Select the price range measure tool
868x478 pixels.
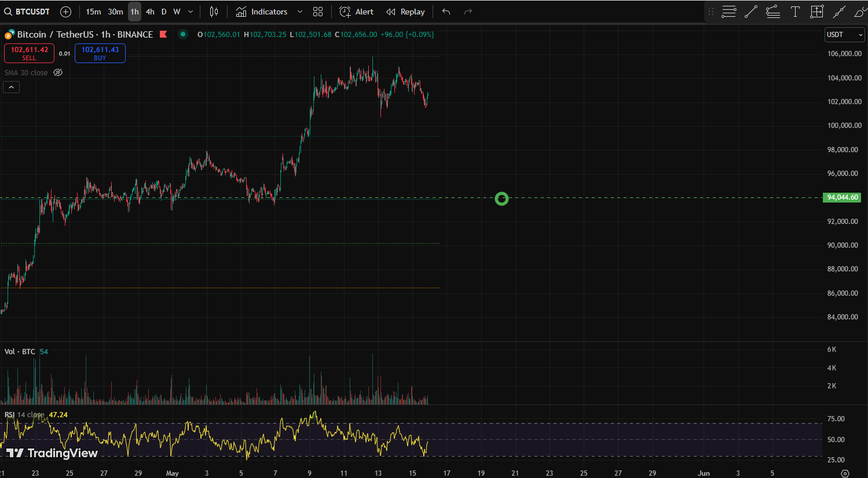[x=817, y=12]
